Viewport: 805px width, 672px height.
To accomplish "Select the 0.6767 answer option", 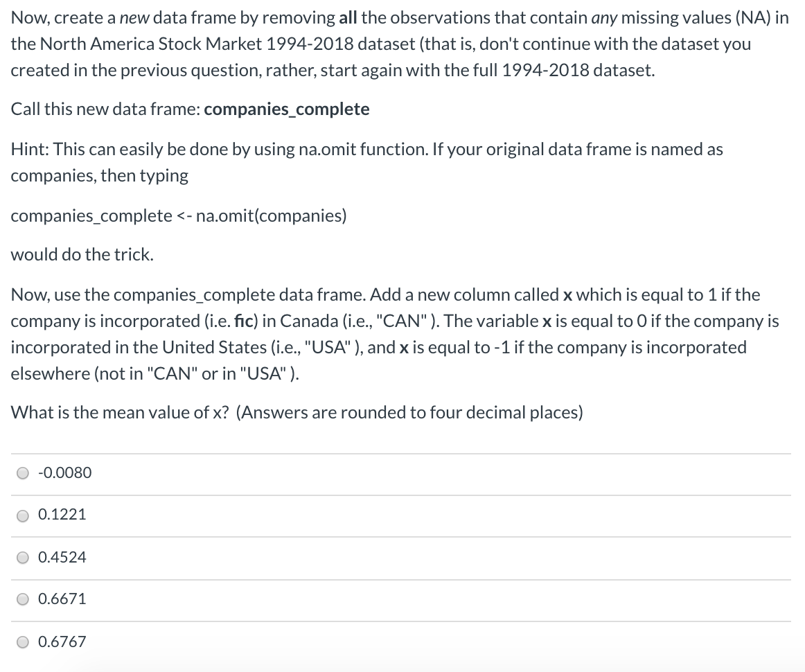I will 23,642.
